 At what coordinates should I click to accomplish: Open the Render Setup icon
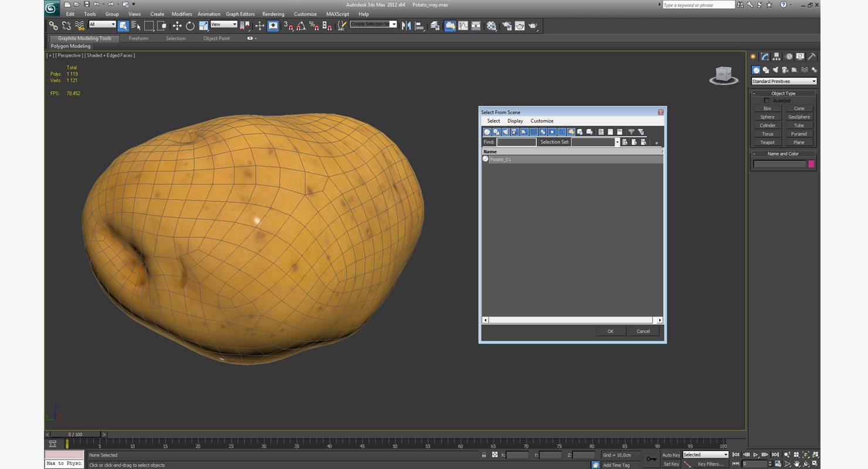tap(506, 26)
